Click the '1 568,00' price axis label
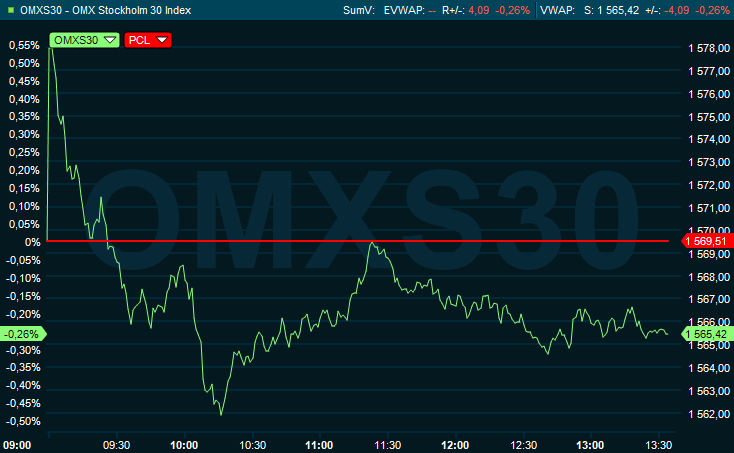The image size is (734, 453). (x=709, y=277)
